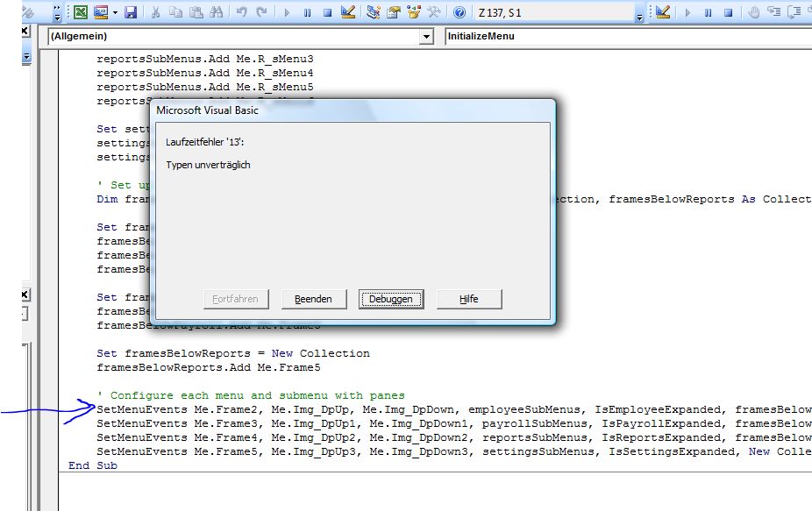Click the Paste clipboard icon
812x511 pixels.
point(196,12)
